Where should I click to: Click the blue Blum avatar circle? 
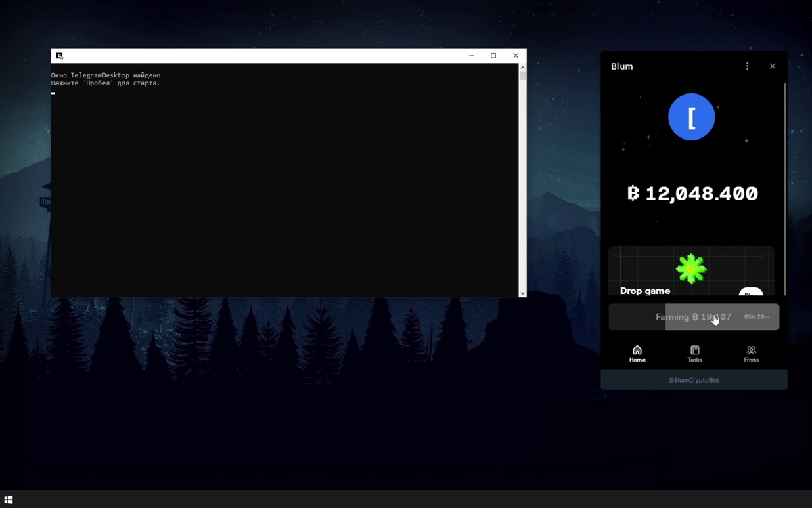tap(692, 117)
